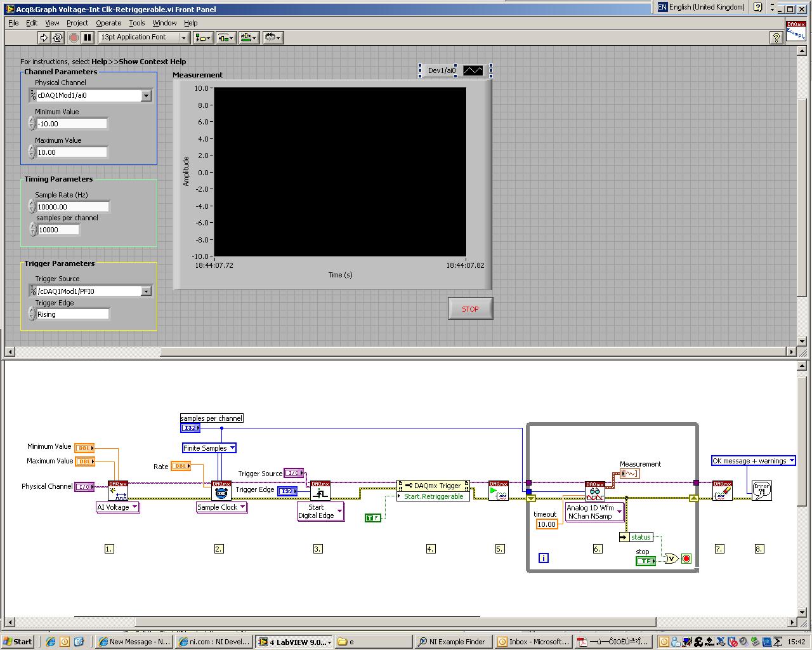Click the stop boolean terminal
Screen dimensions: 812x650
tap(645, 561)
